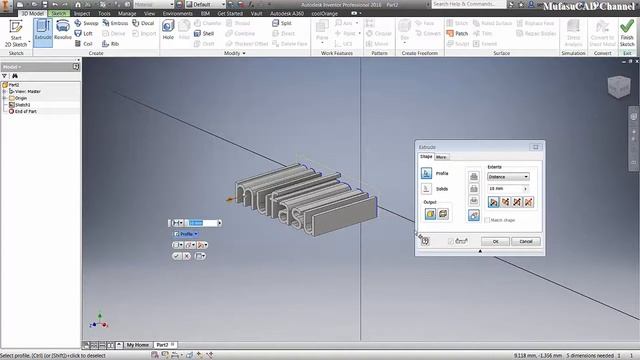Click Start 2D Sketch
This screenshot has width=640, height=360.
coord(16,33)
